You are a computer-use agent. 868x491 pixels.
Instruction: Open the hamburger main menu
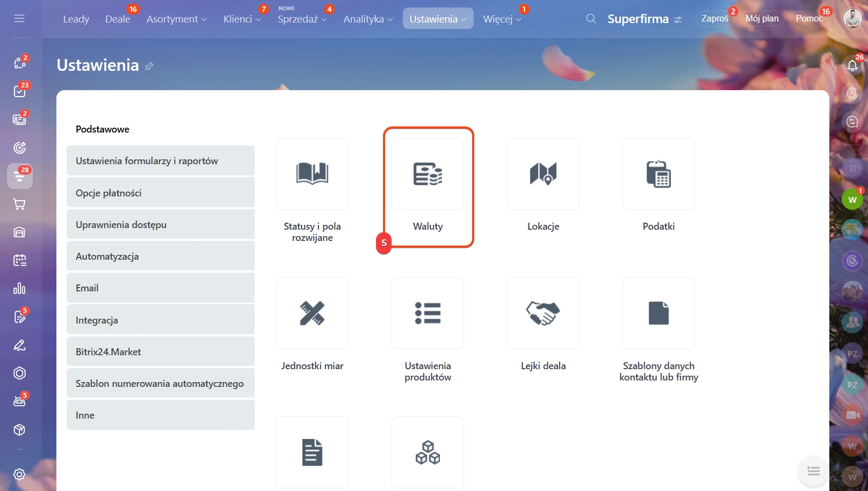coord(19,19)
